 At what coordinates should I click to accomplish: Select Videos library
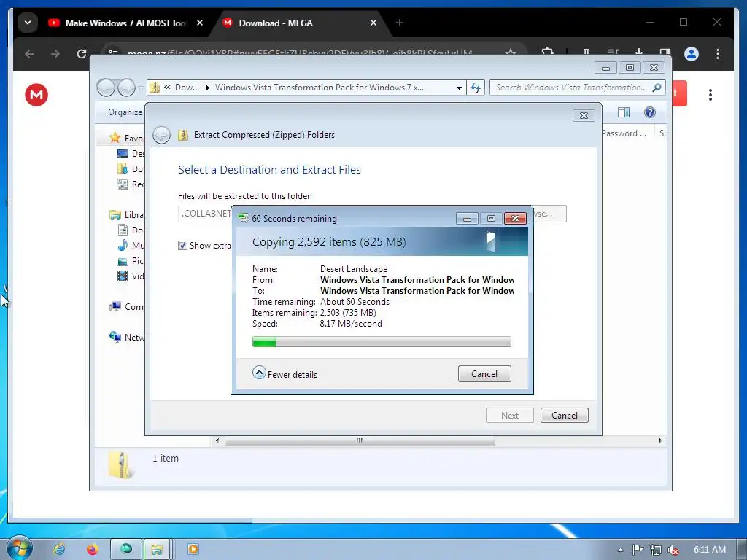coord(131,276)
